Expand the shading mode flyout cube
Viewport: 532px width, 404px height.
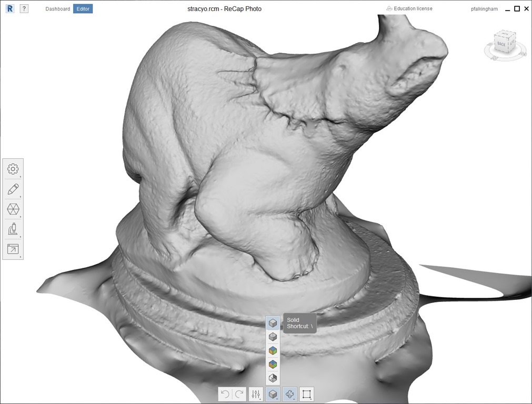click(273, 393)
